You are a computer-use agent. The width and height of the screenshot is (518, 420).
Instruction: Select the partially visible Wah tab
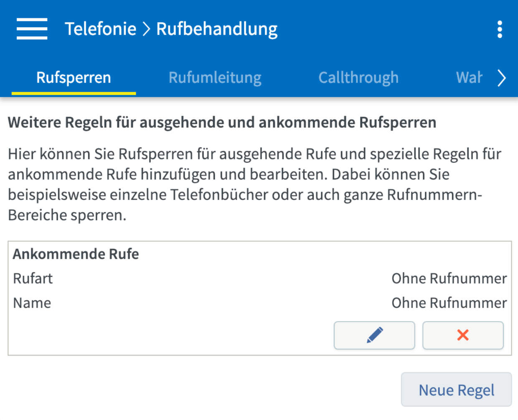coord(469,78)
